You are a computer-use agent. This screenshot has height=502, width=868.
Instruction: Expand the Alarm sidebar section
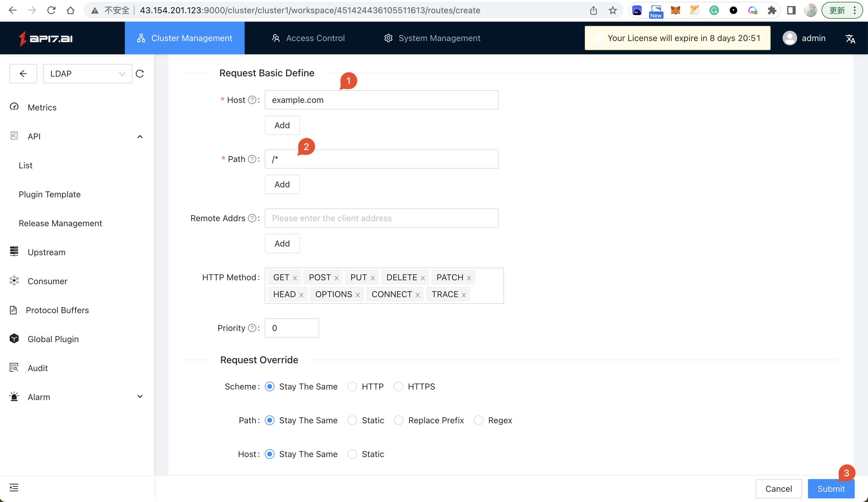pos(140,396)
